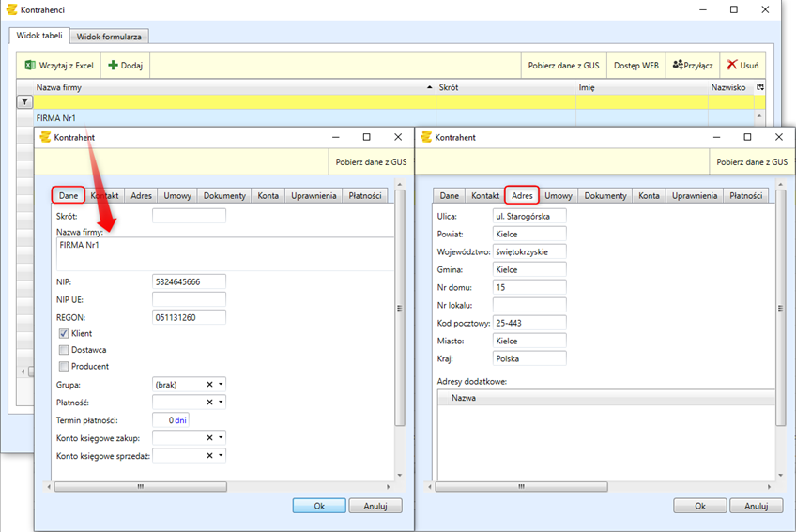796x532 pixels.
Task: Click the red X Usuń icon
Action: coord(732,65)
